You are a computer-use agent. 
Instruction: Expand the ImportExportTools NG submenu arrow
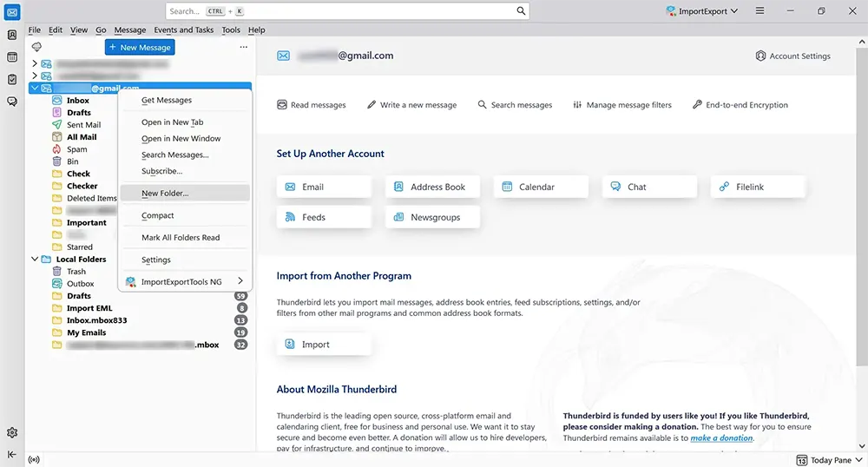[x=240, y=281]
